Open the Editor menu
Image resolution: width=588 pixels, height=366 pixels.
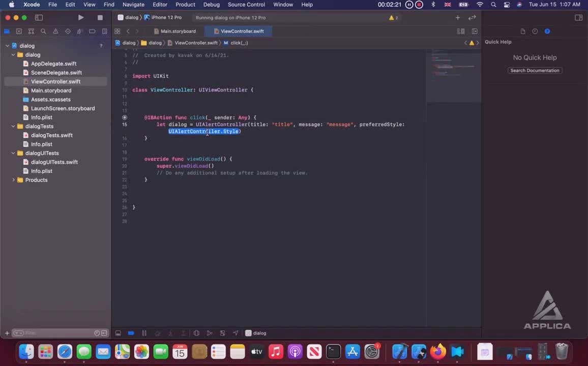160,5
